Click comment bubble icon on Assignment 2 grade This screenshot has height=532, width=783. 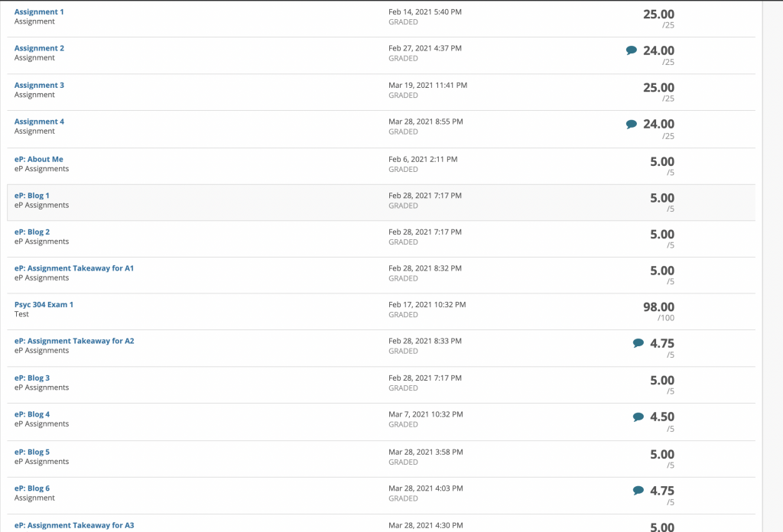click(631, 50)
